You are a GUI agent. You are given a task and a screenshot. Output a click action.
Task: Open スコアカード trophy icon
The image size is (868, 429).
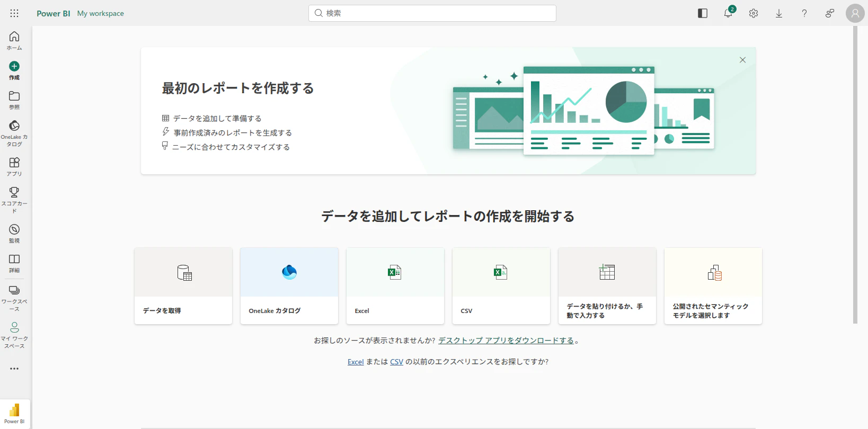pyautogui.click(x=14, y=192)
